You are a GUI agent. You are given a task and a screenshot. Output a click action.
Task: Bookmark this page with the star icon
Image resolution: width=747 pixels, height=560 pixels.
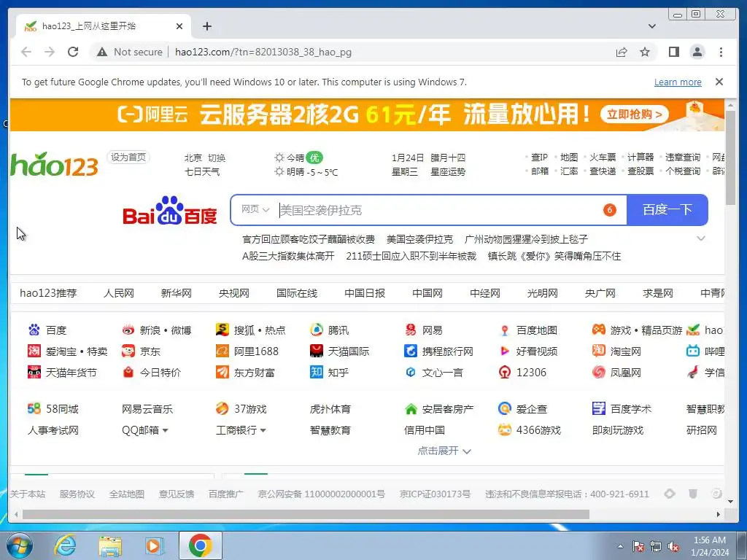click(645, 52)
